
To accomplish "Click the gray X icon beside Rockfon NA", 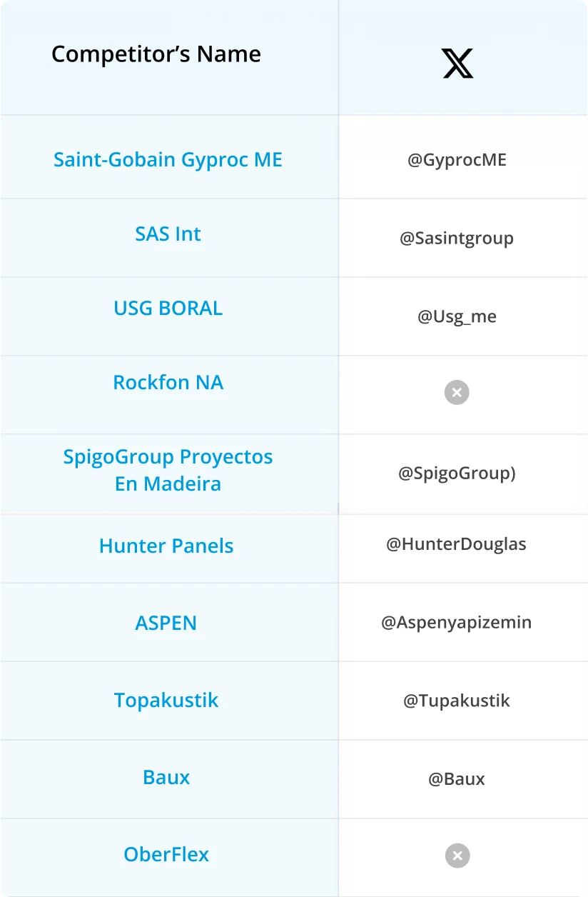I will [x=457, y=392].
